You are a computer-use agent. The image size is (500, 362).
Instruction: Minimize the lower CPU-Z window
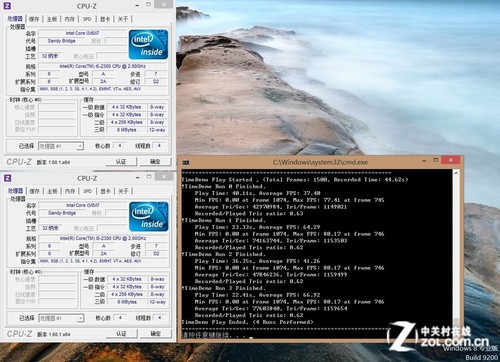tap(137, 178)
